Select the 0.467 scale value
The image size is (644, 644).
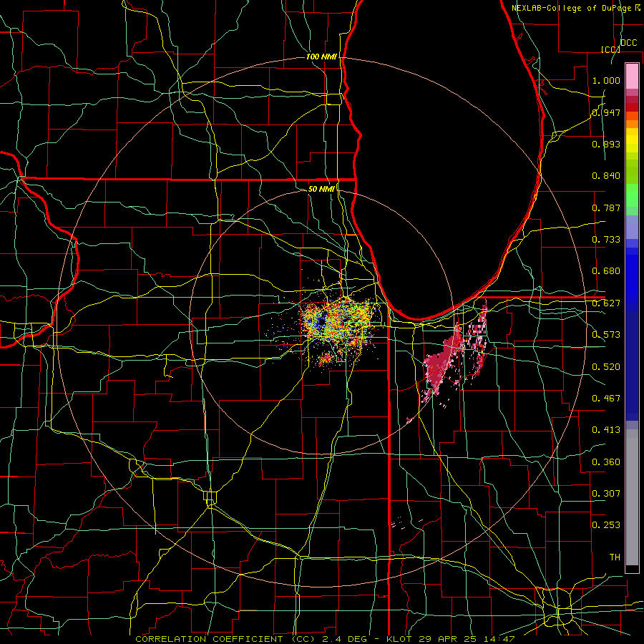(606, 399)
